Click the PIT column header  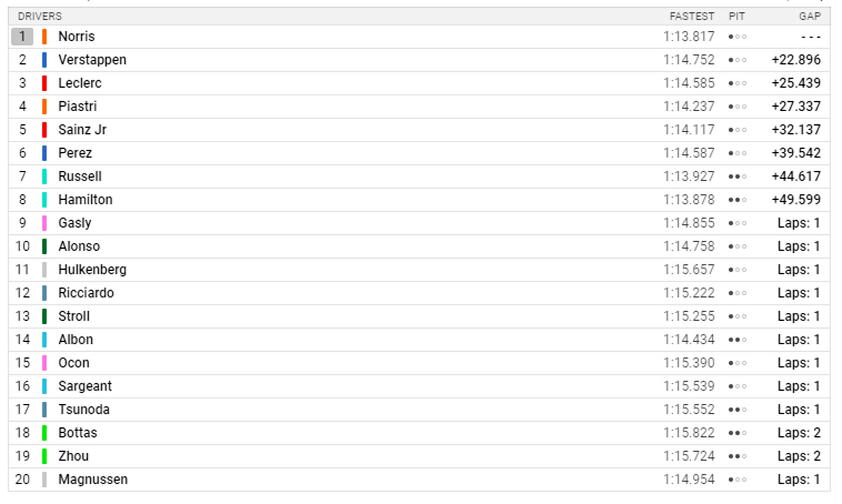pyautogui.click(x=736, y=16)
